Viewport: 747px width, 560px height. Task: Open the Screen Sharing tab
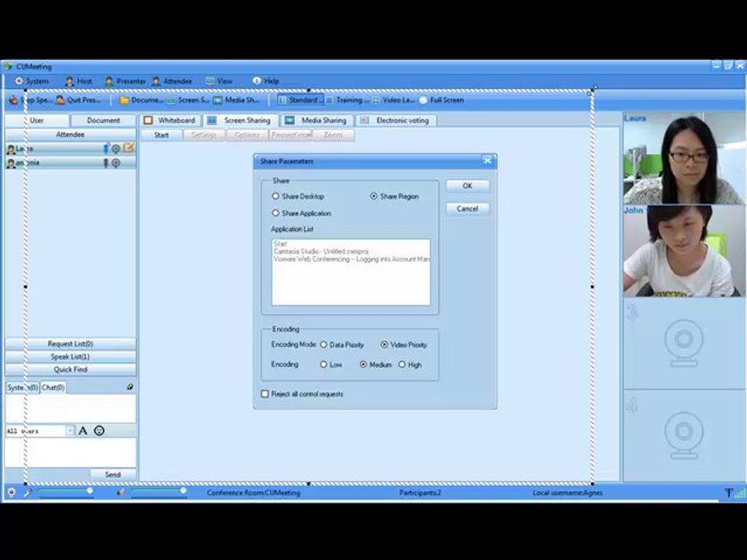(240, 121)
